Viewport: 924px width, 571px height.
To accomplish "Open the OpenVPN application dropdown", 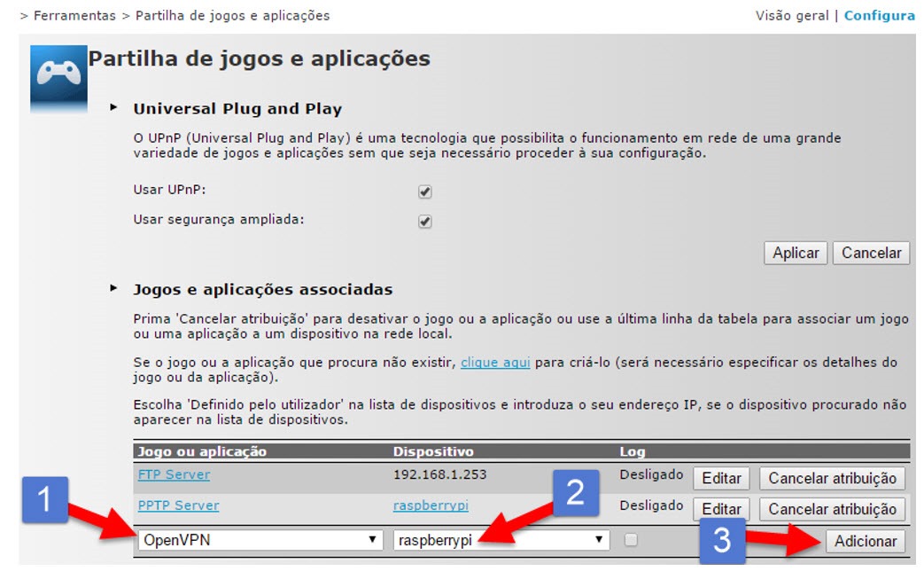I will coord(259,540).
